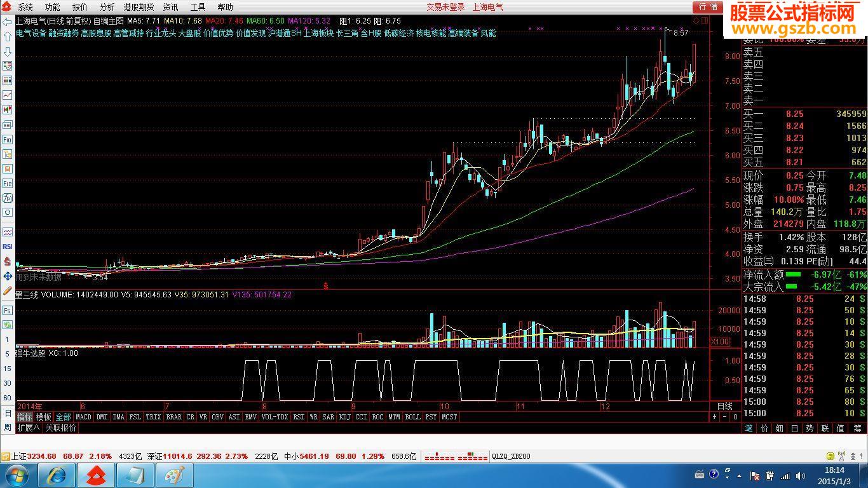The image size is (868, 488).
Task: Click the 日线 period selector
Action: coord(724,406)
